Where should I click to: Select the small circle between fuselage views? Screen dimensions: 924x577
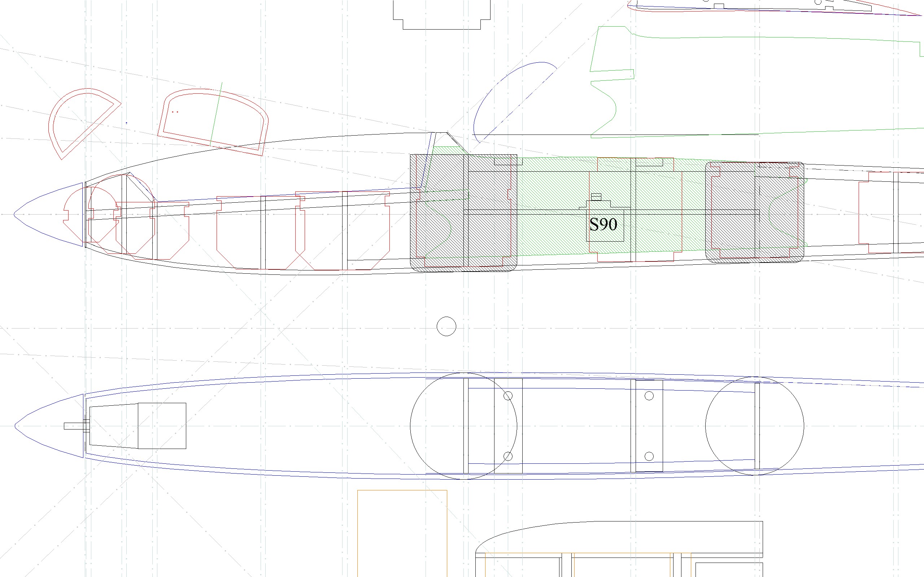pyautogui.click(x=446, y=326)
